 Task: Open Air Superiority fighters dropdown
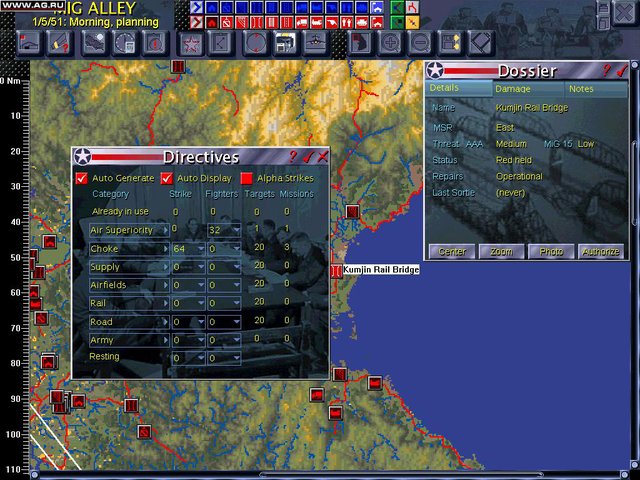(x=235, y=230)
